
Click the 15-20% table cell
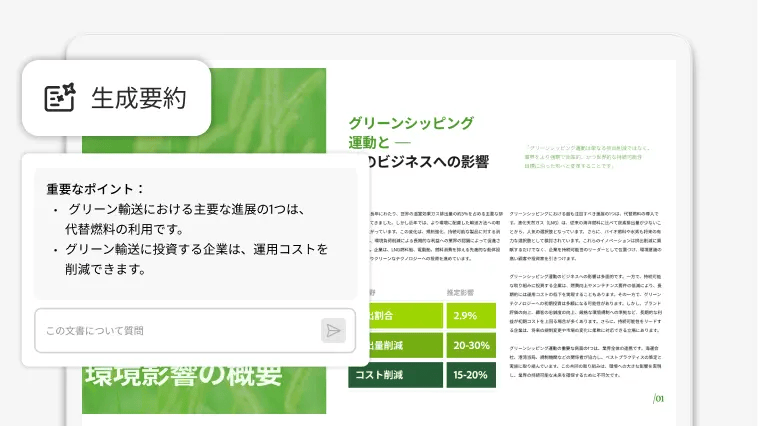click(471, 375)
